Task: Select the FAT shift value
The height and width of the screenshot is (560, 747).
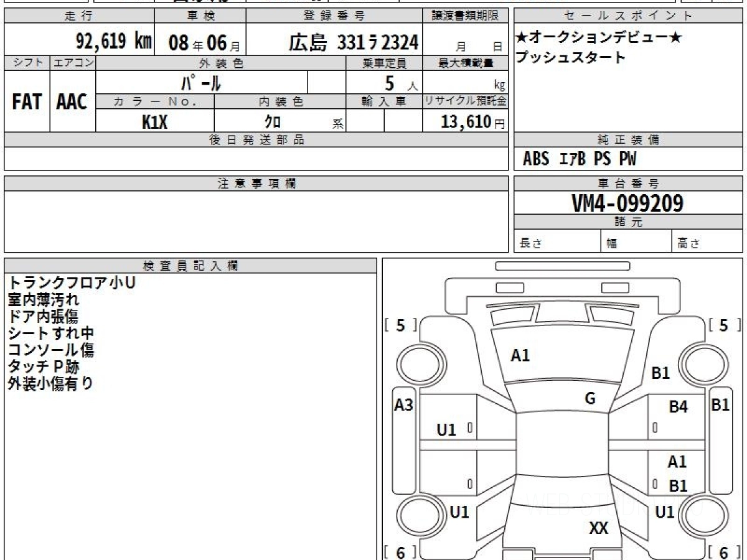Action: [27, 102]
